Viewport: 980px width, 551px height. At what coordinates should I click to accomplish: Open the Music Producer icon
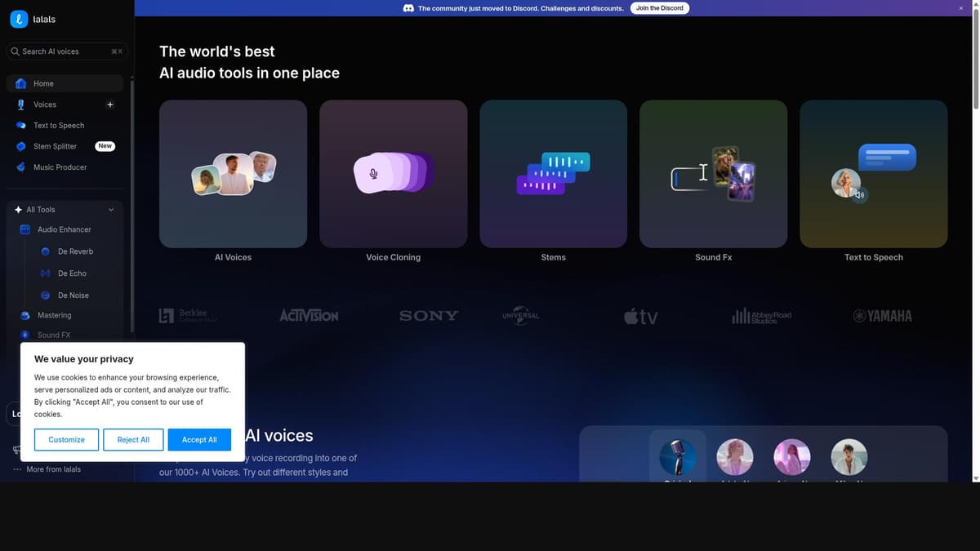[21, 167]
